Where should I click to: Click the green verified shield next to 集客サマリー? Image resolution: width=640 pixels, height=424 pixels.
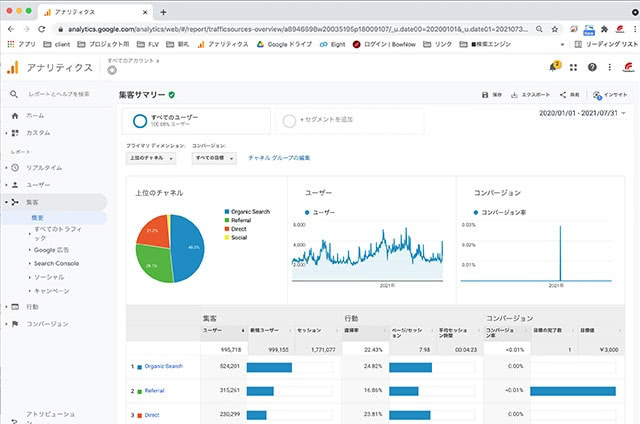171,95
